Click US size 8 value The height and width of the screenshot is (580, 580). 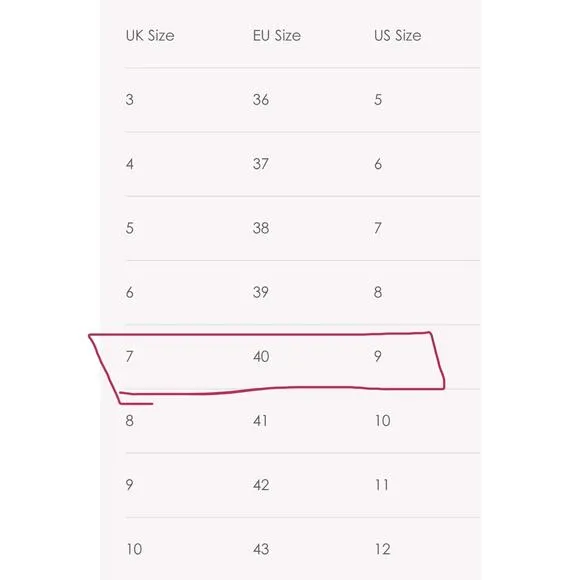pos(378,292)
